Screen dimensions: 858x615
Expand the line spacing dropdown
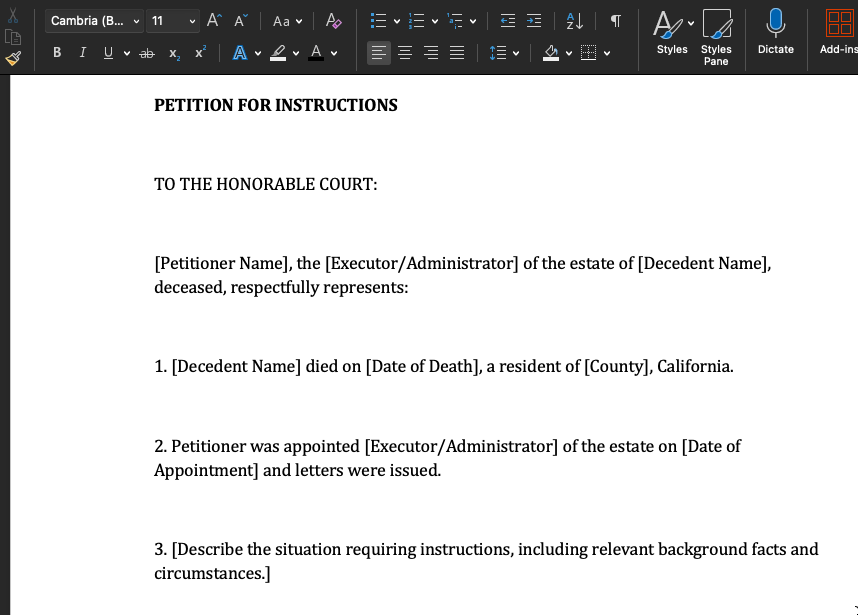pos(517,53)
